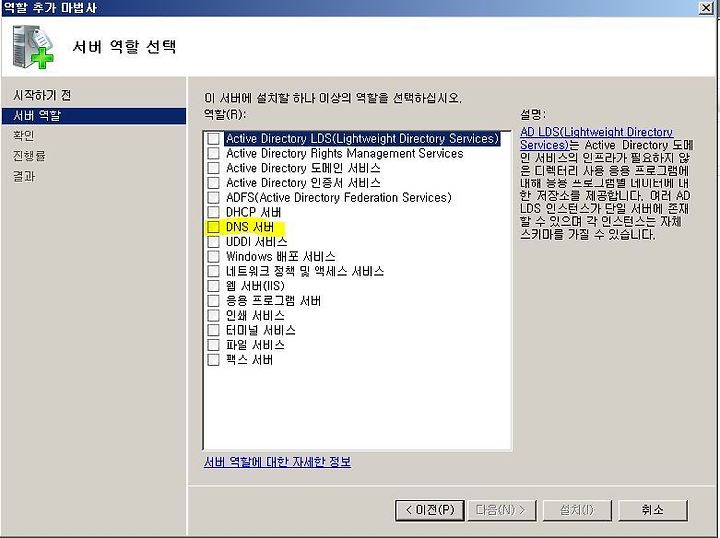Select the 결과 step in sidebar
This screenshot has height=538, width=720.
coord(24,176)
